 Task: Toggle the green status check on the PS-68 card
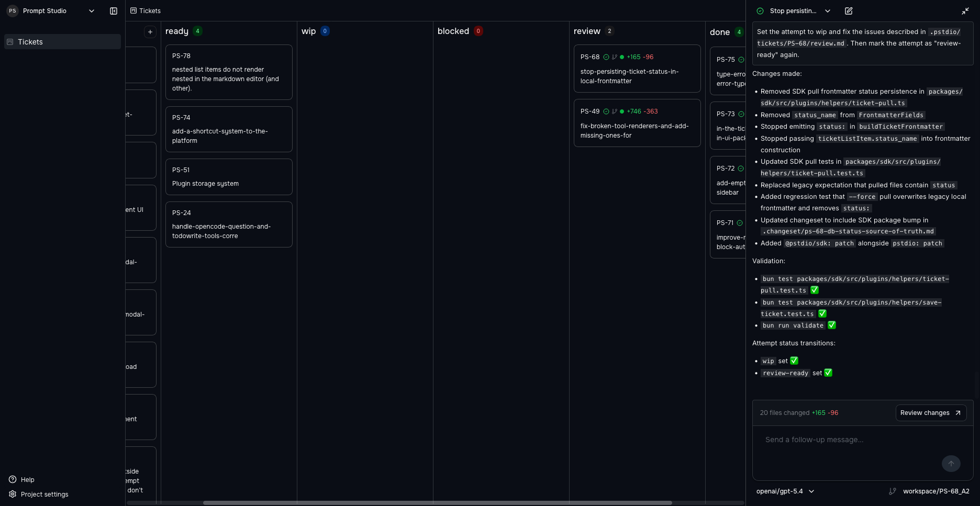[606, 57]
